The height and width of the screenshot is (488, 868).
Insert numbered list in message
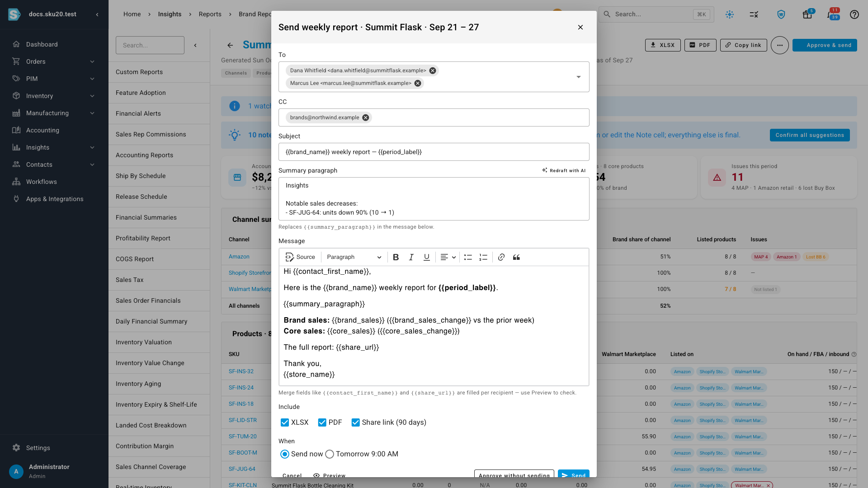pos(483,257)
